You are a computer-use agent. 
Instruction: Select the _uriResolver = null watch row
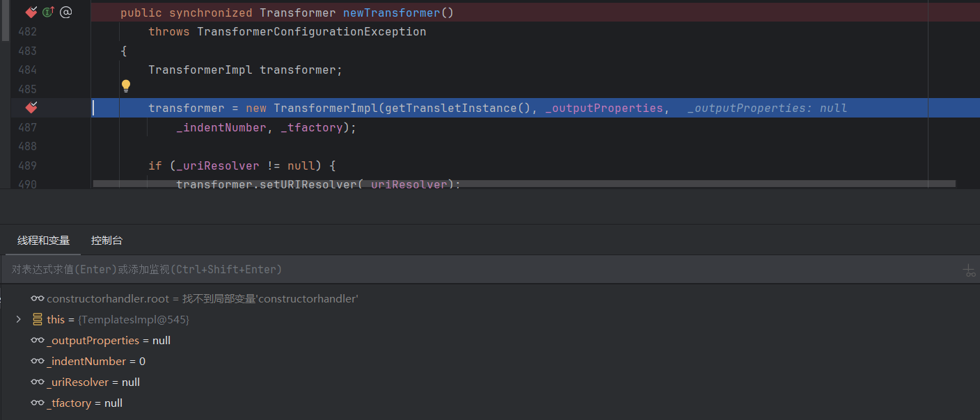coord(93,382)
